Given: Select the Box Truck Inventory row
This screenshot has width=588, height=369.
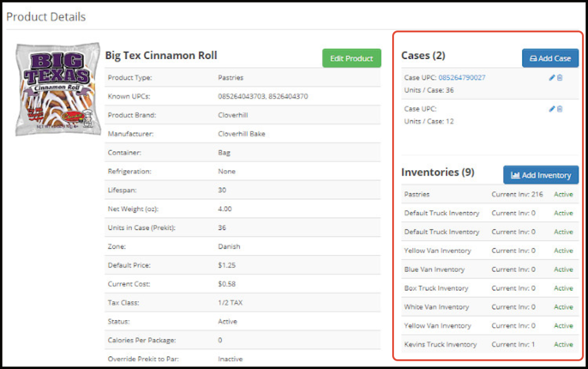Looking at the screenshot, I should 490,288.
